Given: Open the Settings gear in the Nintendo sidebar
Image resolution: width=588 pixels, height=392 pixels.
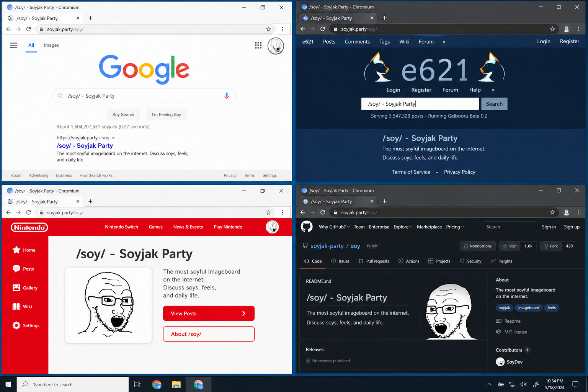Looking at the screenshot, I should point(16,325).
